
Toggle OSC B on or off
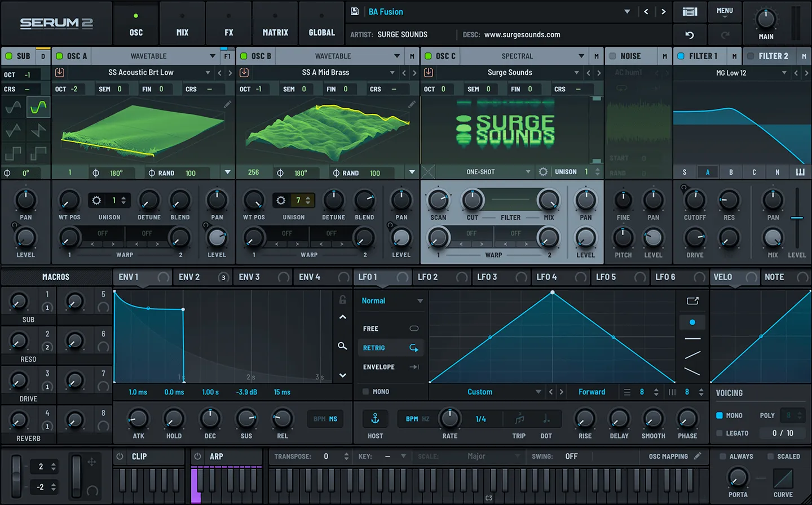pyautogui.click(x=244, y=56)
